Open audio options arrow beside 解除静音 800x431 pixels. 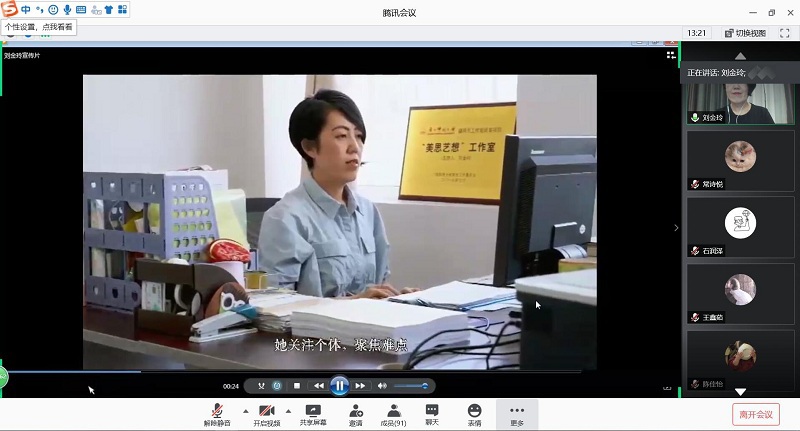coord(245,411)
